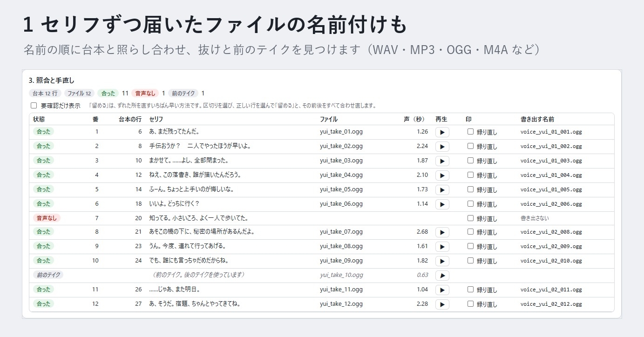This screenshot has width=644, height=337.
Task: Click the duration value 2.68
Action: point(422,232)
